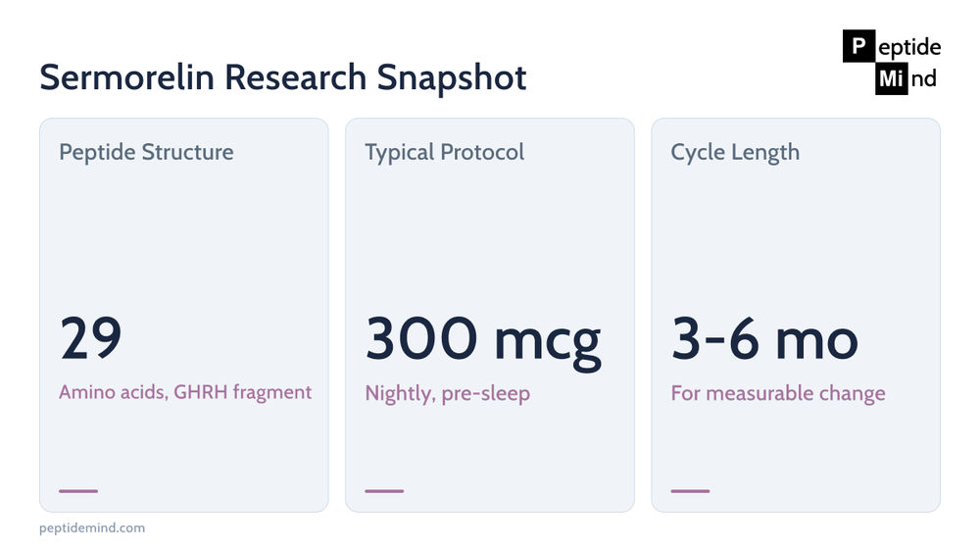The width and height of the screenshot is (980, 552).
Task: Click purple accent bar in Typical Protocol card
Action: (x=384, y=491)
